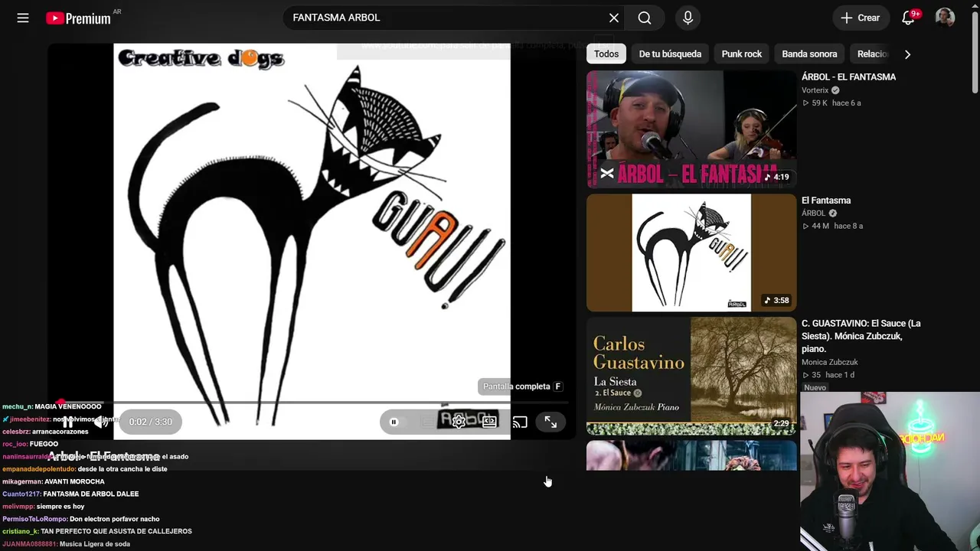This screenshot has height=551, width=980.
Task: Go to YouTube Premium home via logo
Action: (78, 18)
